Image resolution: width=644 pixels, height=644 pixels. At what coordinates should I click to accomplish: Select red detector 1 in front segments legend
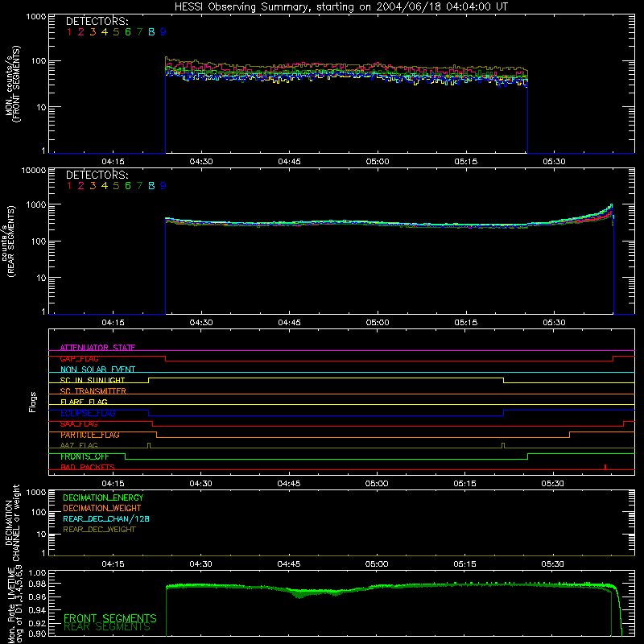pos(69,32)
